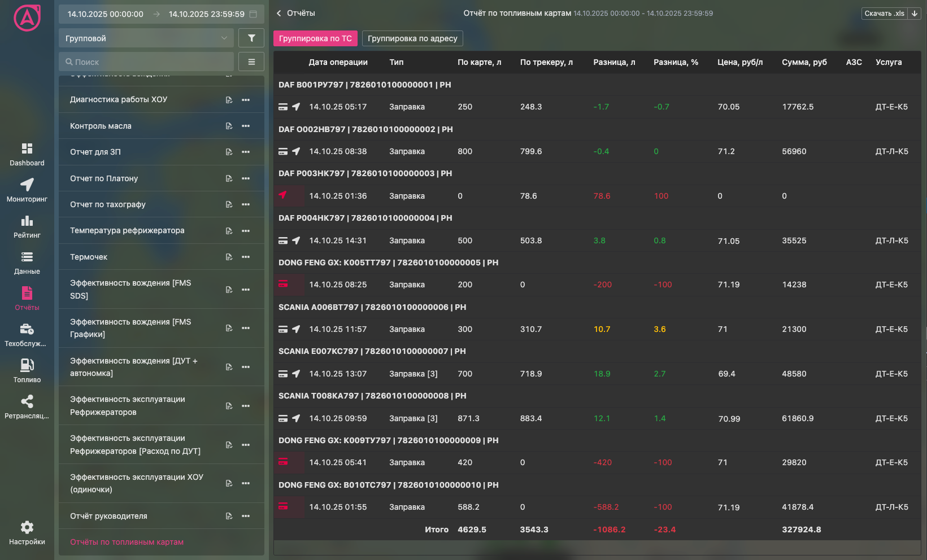Expand the Групповой dropdown
The image size is (927, 560).
(146, 38)
